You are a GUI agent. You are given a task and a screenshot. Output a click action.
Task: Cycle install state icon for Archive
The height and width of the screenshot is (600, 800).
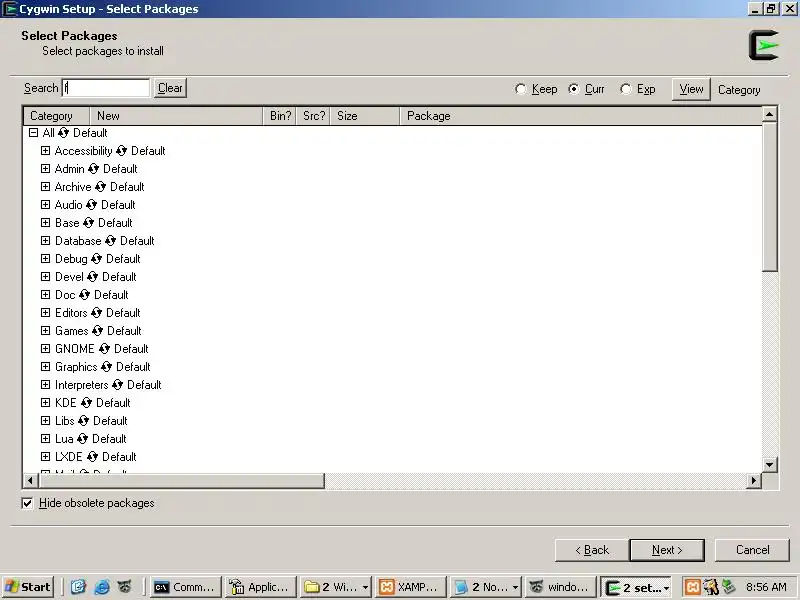101,187
